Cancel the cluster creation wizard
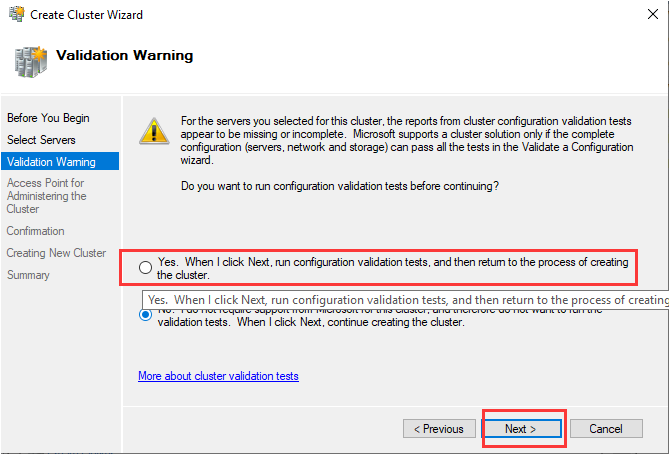The width and height of the screenshot is (669, 455). [605, 429]
